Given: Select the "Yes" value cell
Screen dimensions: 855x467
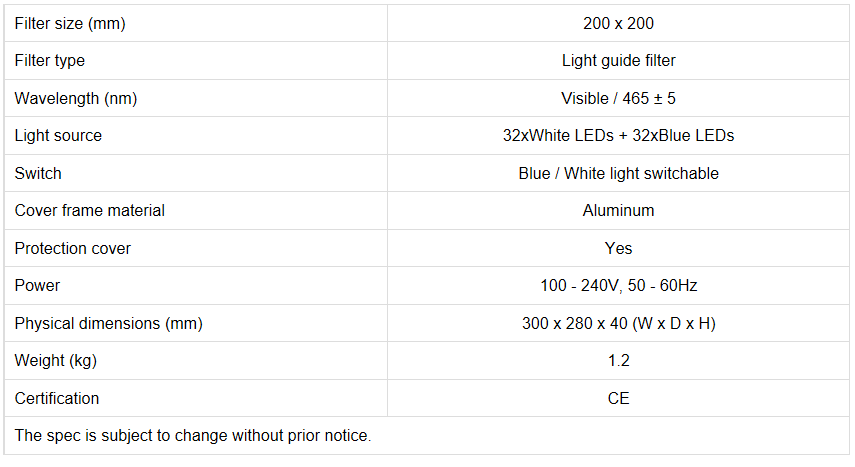Looking at the screenshot, I should [x=618, y=248].
